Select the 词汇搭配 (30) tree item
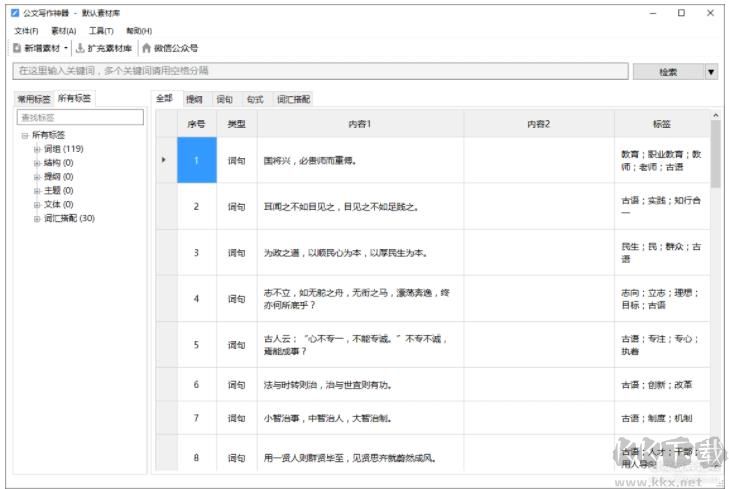Viewport: 729px width, 489px height. click(69, 218)
